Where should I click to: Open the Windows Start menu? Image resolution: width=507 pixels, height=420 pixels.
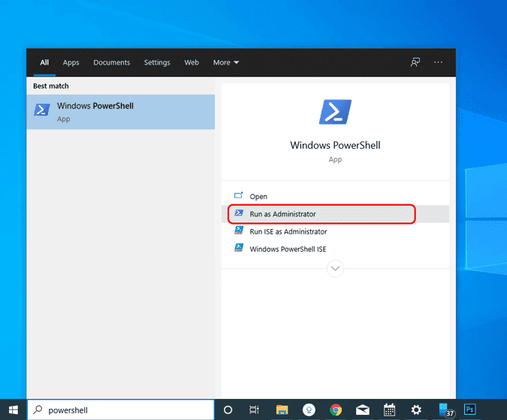point(14,410)
